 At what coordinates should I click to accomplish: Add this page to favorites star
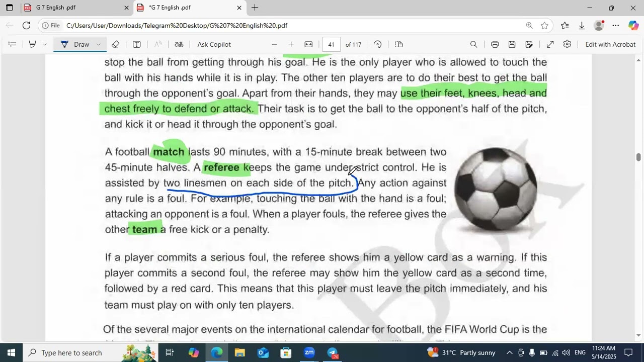coord(544,26)
